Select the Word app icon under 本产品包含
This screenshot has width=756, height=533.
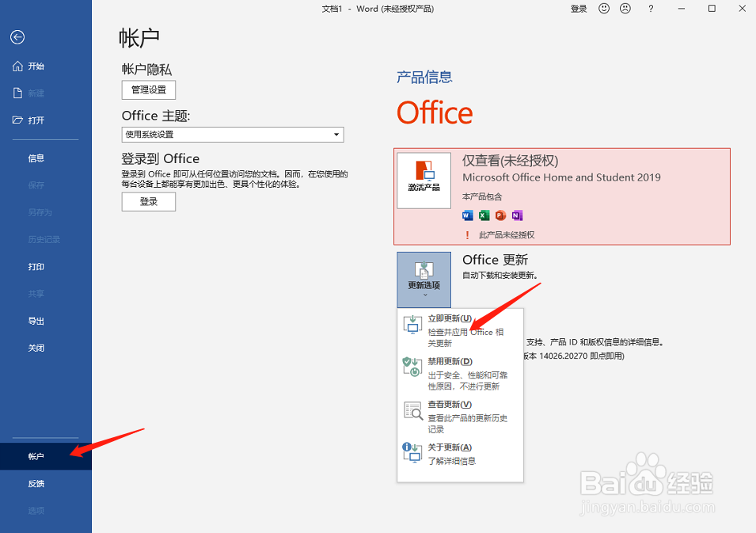[466, 215]
